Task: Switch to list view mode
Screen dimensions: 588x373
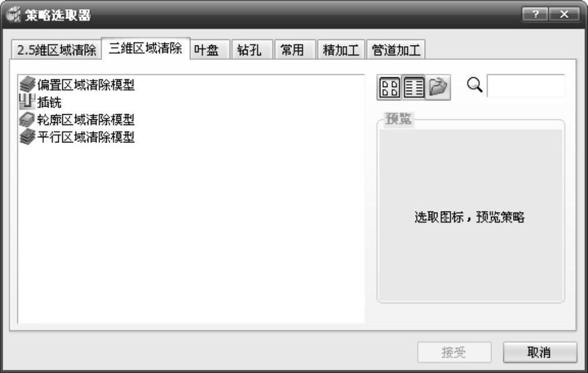Action: coord(414,88)
